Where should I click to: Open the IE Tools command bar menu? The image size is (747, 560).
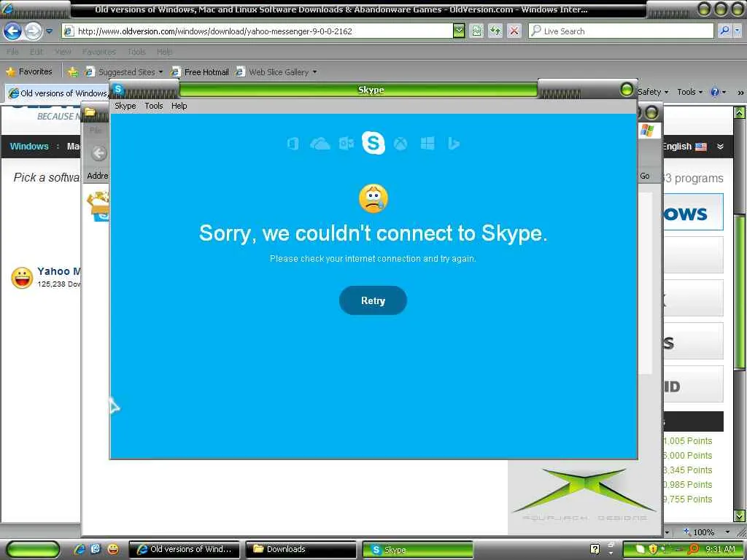(690, 92)
